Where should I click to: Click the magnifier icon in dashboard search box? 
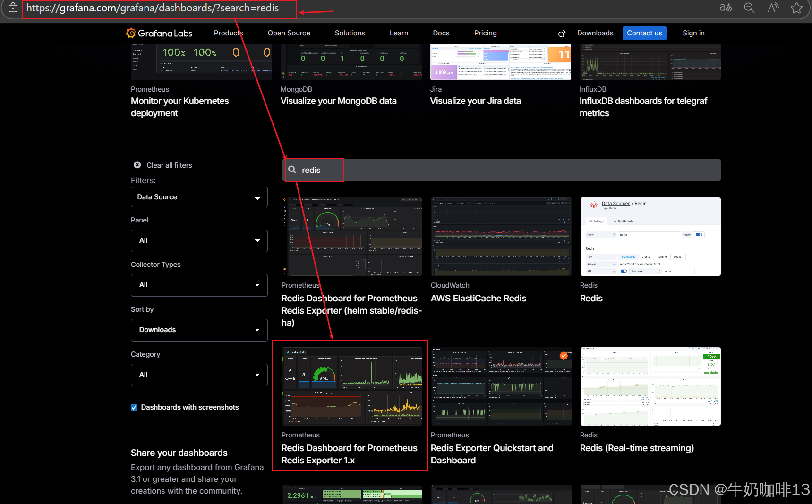pyautogui.click(x=292, y=170)
